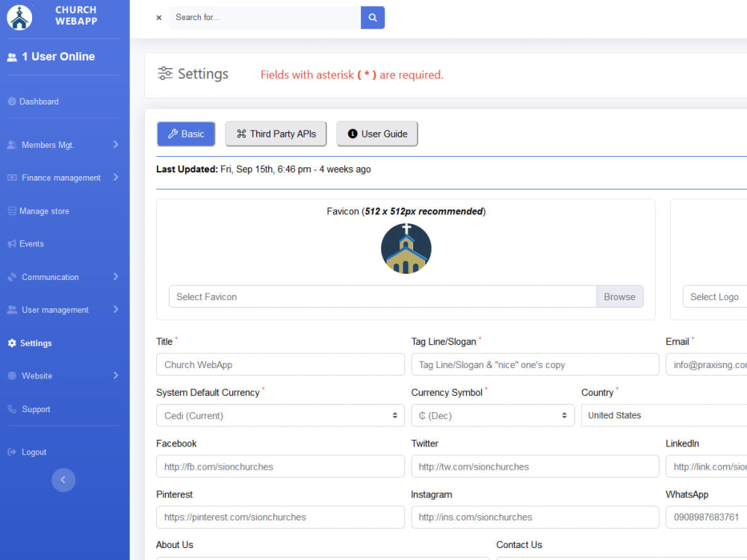
Task: Click the Settings sliders icon in page header
Action: coord(165,73)
